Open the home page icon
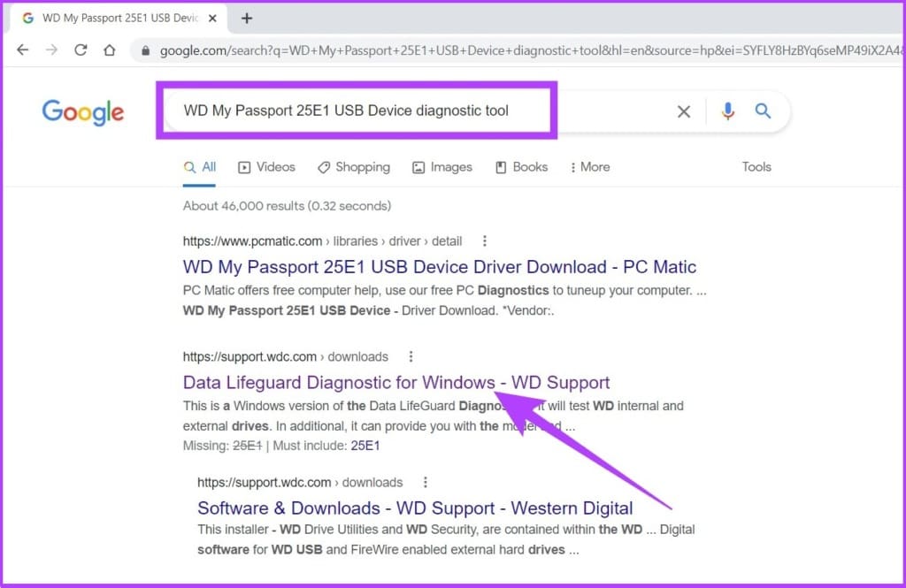 [109, 50]
